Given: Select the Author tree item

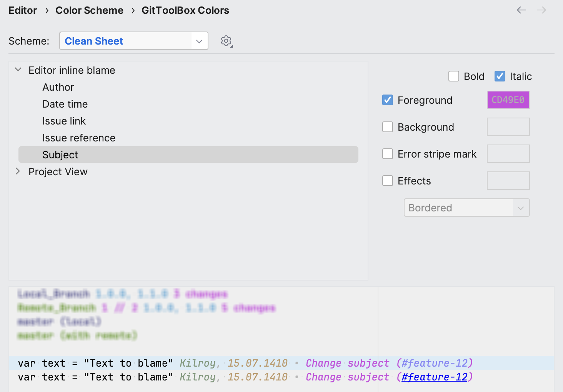Looking at the screenshot, I should tap(58, 87).
